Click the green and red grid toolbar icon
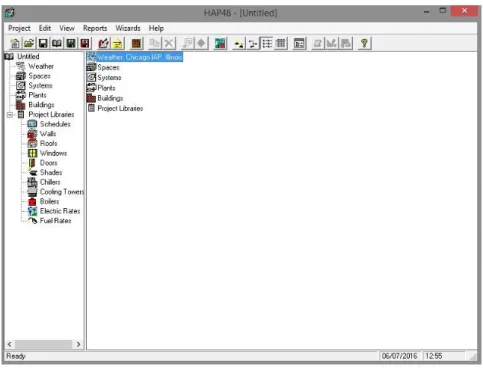Screen dimensions: 483x369 tap(220, 43)
